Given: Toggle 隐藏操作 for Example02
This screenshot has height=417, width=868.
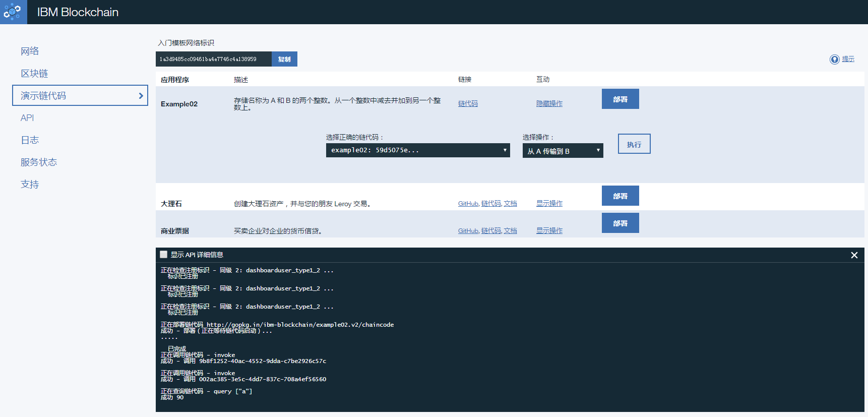Looking at the screenshot, I should [x=549, y=103].
